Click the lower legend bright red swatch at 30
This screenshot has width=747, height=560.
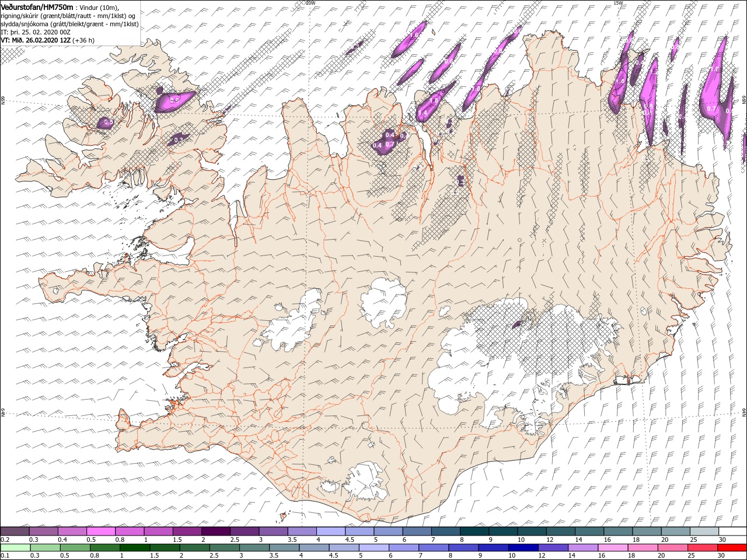732,548
